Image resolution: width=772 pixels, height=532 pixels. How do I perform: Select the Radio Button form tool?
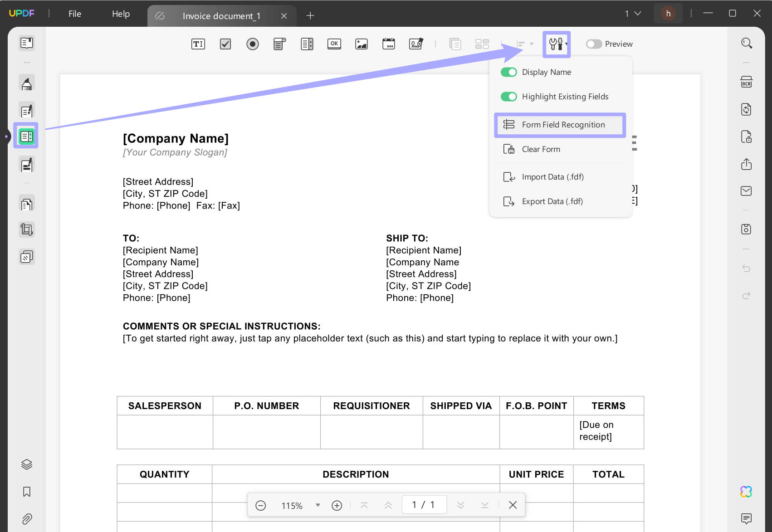click(x=253, y=44)
